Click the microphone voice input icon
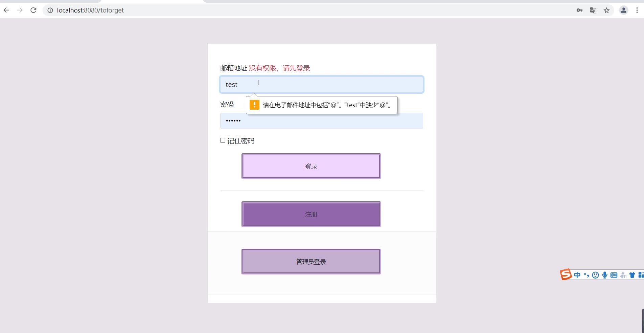The height and width of the screenshot is (333, 644). click(x=604, y=275)
